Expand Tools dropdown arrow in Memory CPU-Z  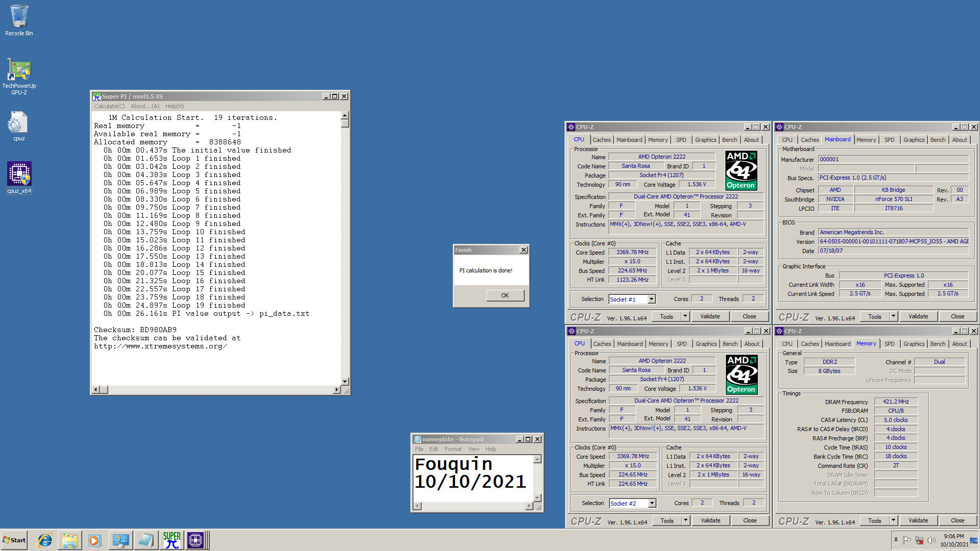[893, 520]
